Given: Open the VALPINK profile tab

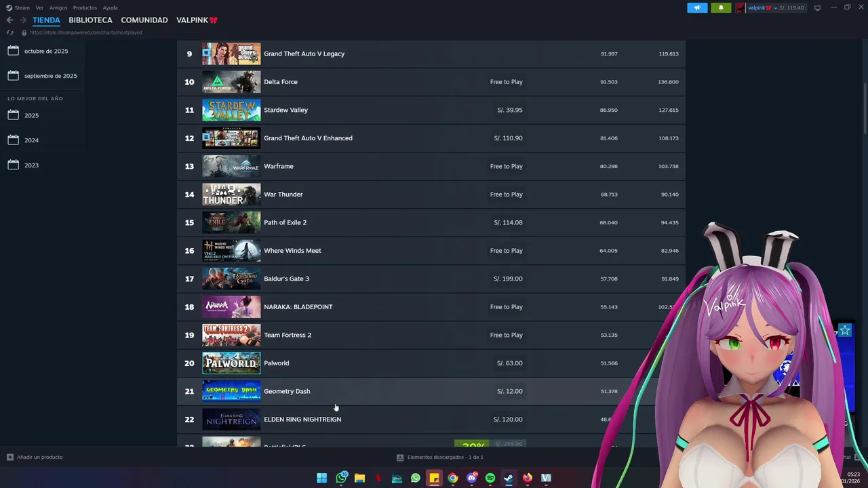Looking at the screenshot, I should [197, 20].
